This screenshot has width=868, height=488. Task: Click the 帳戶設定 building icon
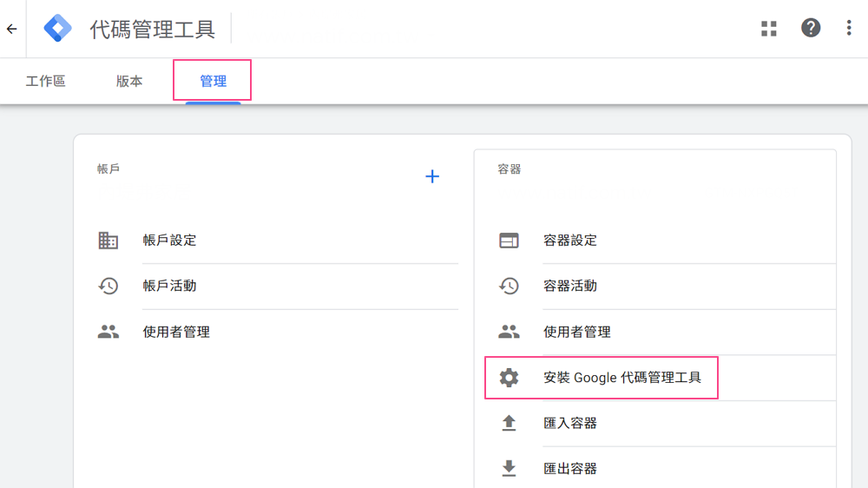click(108, 241)
